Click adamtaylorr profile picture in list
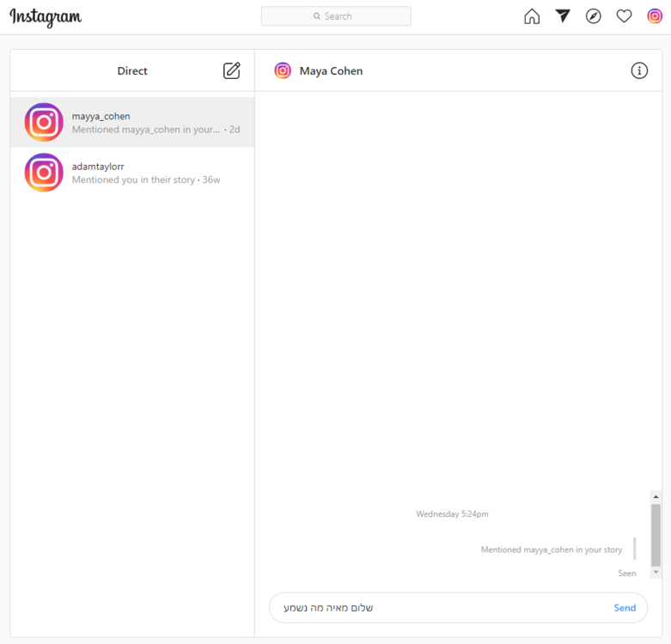This screenshot has height=644, width=671. pyautogui.click(x=44, y=173)
